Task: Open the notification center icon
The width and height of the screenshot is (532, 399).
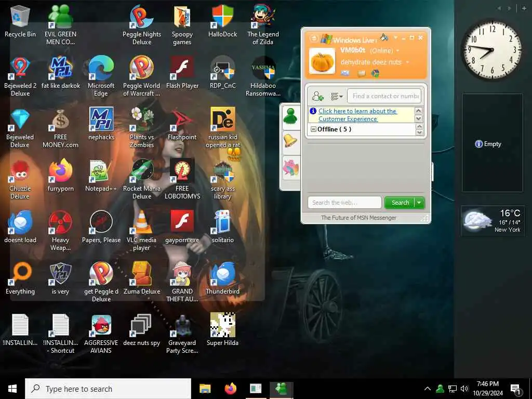Action: [x=516, y=389]
